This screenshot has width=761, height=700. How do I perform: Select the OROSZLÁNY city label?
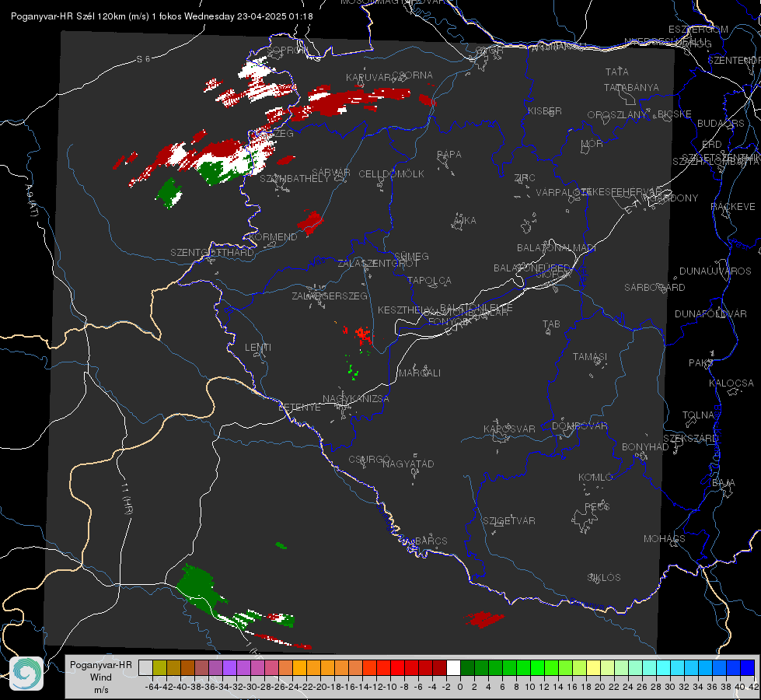click(x=617, y=115)
